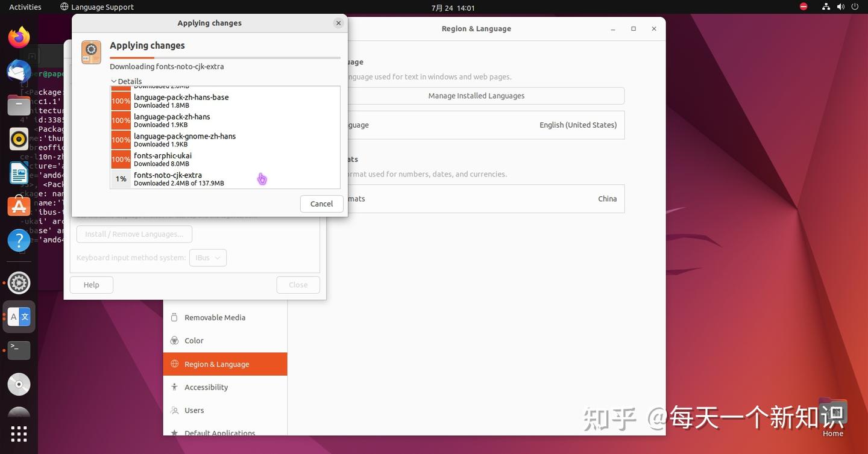868x454 pixels.
Task: Collapse the Details expander in Applying changes
Action: coord(126,81)
